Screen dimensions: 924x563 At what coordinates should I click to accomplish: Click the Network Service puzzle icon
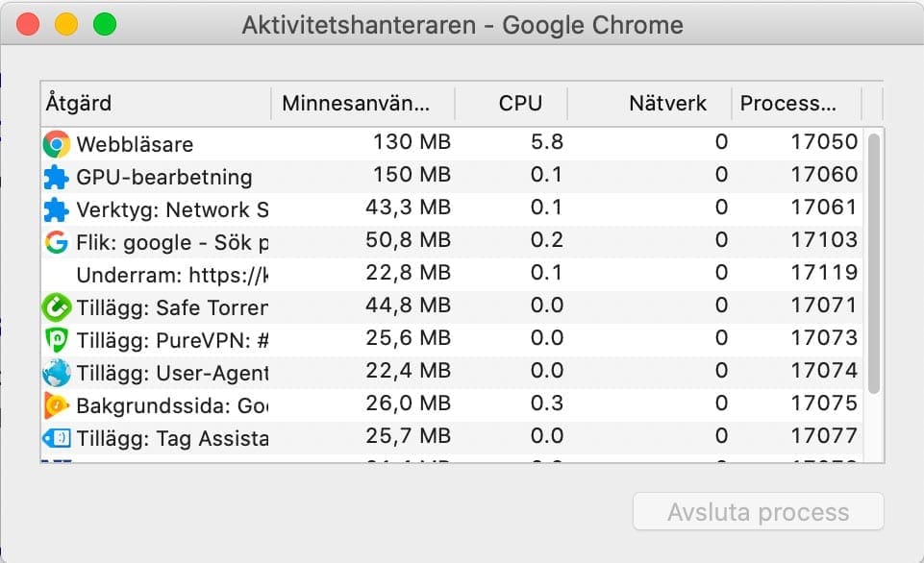57,209
